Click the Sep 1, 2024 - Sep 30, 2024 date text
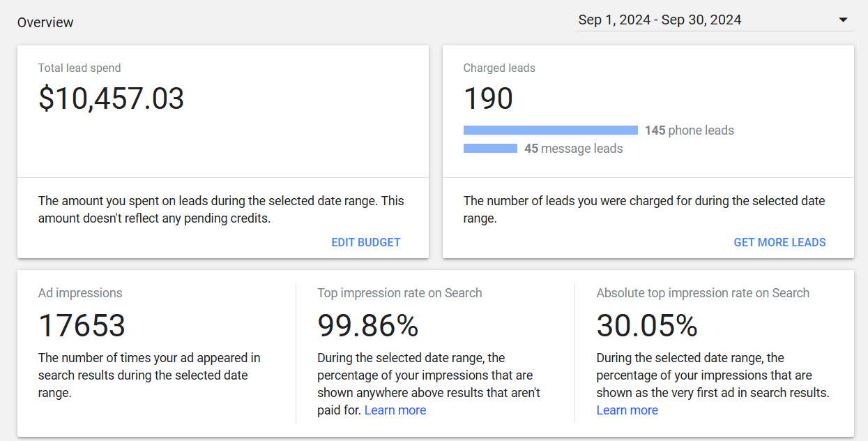This screenshot has height=441, width=868. tap(660, 20)
